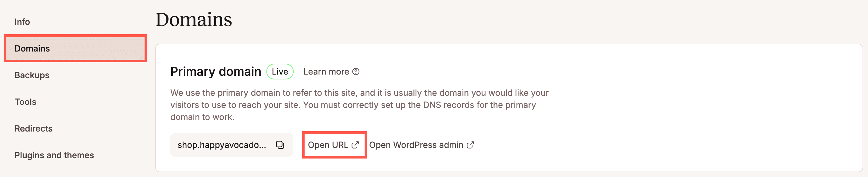This screenshot has width=868, height=177.
Task: Navigate to Redirects
Action: point(33,129)
